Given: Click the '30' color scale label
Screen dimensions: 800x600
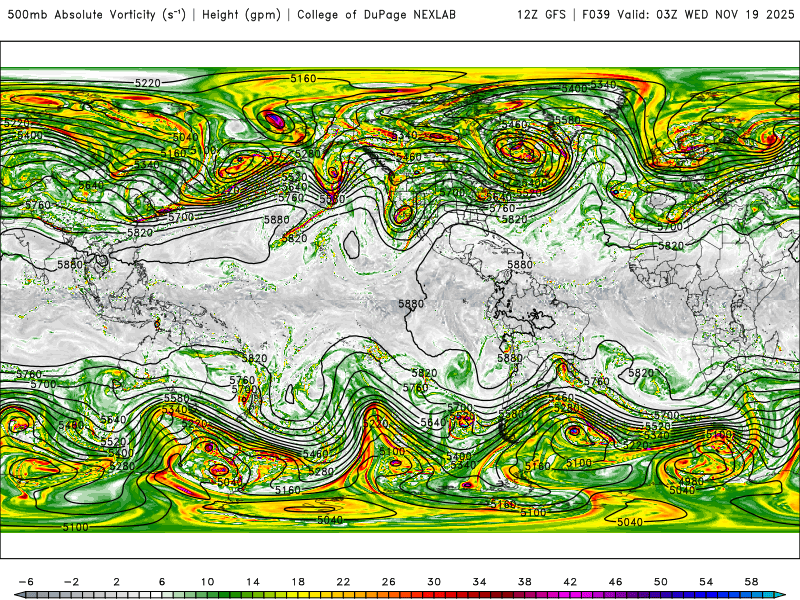Looking at the screenshot, I should [x=434, y=582].
